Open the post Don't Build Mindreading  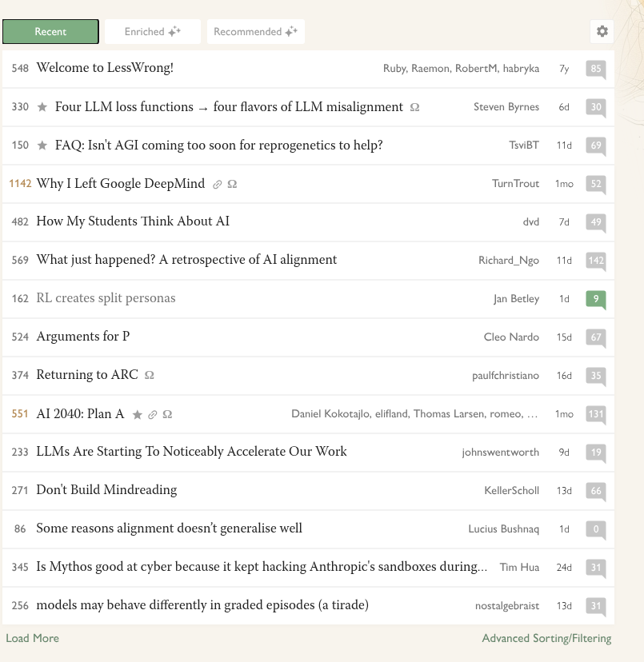106,490
